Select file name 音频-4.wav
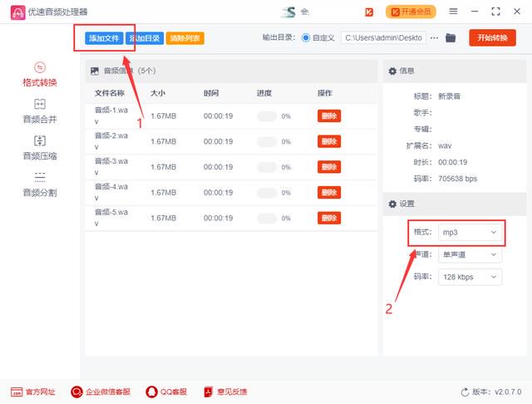 pos(111,192)
